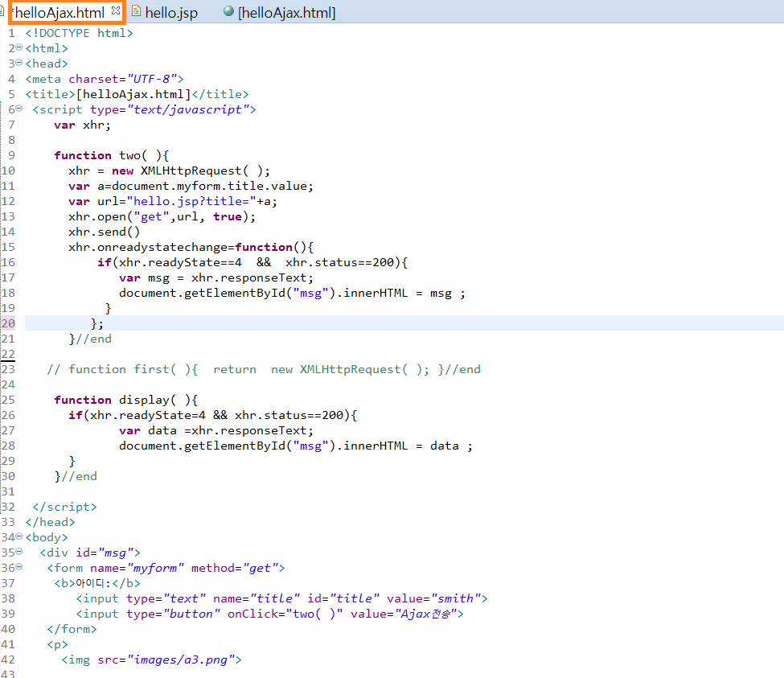The width and height of the screenshot is (784, 678).
Task: Click the <p> tag on line 41
Action: tap(58, 644)
